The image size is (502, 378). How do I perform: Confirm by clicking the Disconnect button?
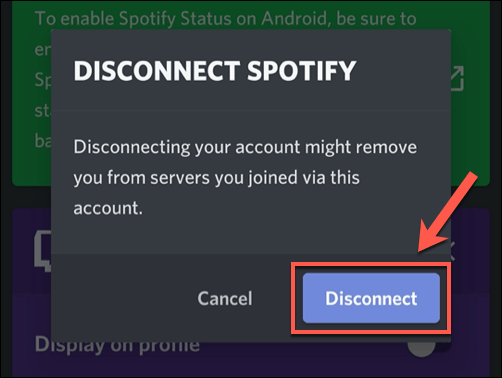click(371, 298)
